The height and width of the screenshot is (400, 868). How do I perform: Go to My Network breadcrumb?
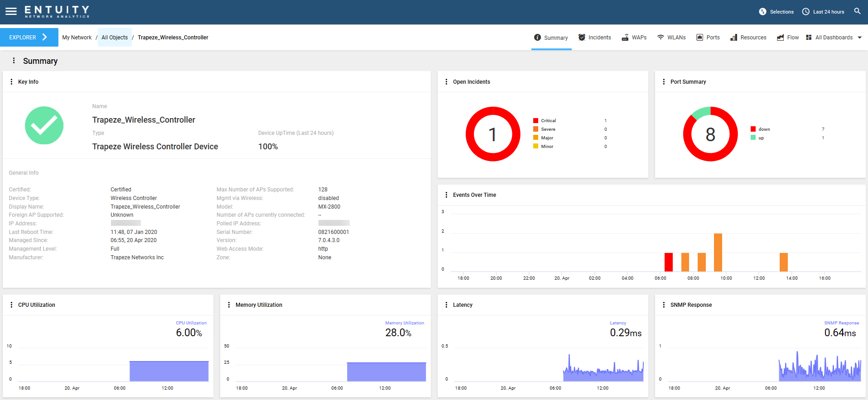coord(77,38)
